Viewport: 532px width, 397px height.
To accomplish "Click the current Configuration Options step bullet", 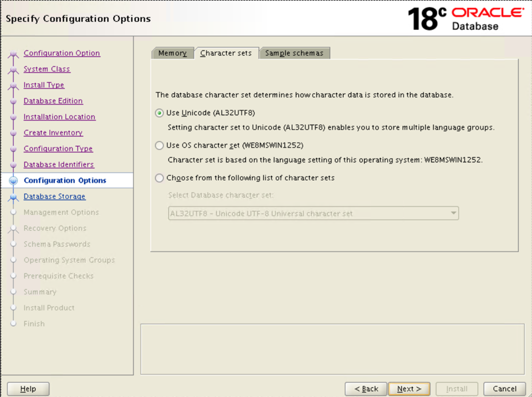I will 14,181.
